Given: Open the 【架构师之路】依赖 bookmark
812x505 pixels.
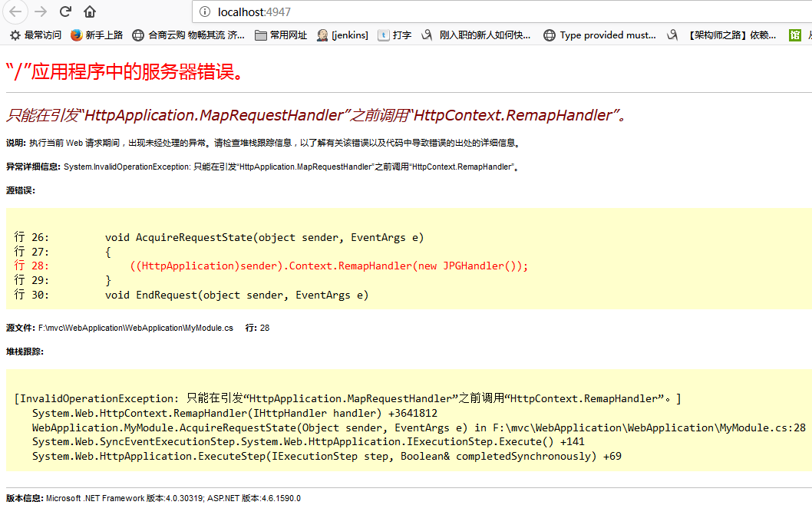Looking at the screenshot, I should [x=722, y=35].
